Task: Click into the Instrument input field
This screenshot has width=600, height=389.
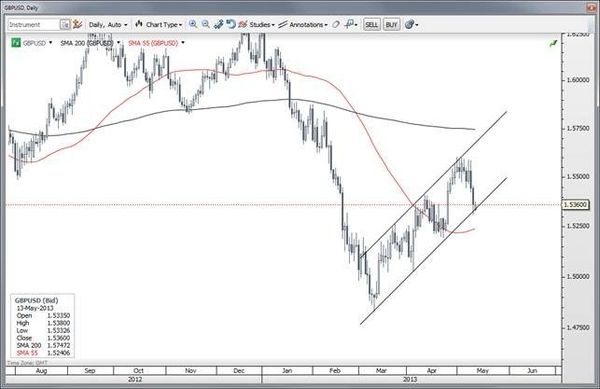Action: coord(34,24)
